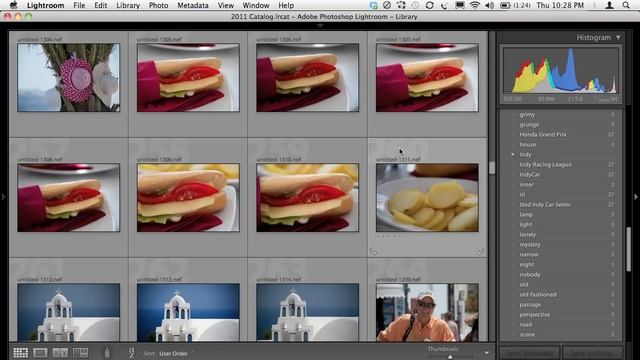640x360 pixels.
Task: Select church photo untitled-1314
Action: point(307,312)
